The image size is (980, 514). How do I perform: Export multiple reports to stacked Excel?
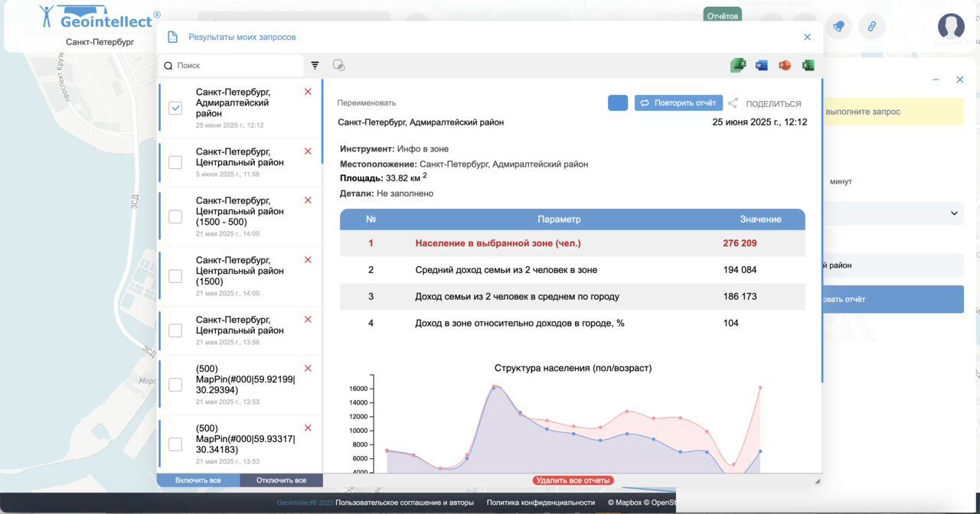tap(738, 66)
